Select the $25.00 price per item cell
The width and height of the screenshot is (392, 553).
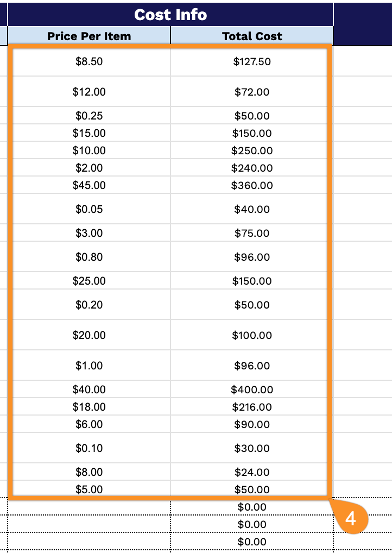[x=89, y=281]
